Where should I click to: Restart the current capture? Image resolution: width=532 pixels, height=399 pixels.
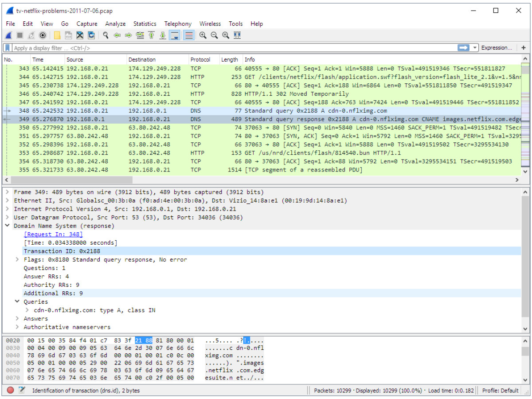(31, 35)
